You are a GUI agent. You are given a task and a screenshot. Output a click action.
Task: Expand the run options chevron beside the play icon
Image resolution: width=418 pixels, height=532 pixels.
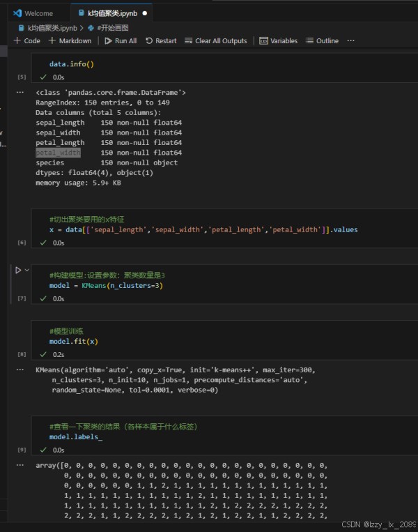click(26, 270)
